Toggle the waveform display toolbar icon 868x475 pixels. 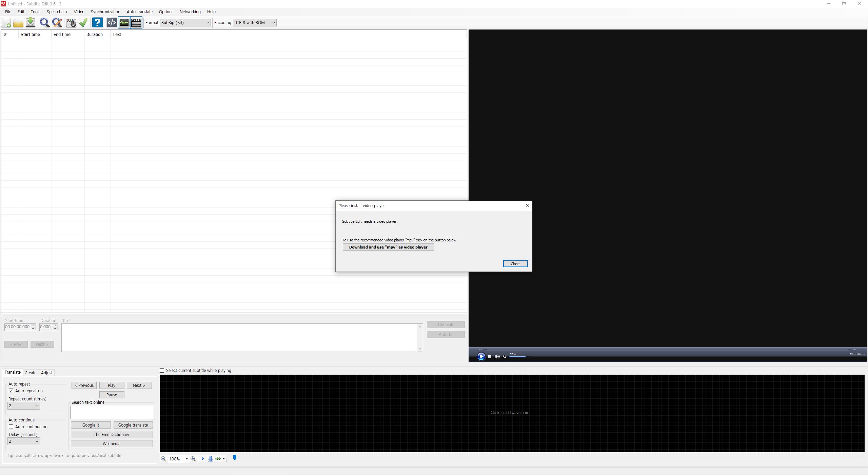[124, 23]
